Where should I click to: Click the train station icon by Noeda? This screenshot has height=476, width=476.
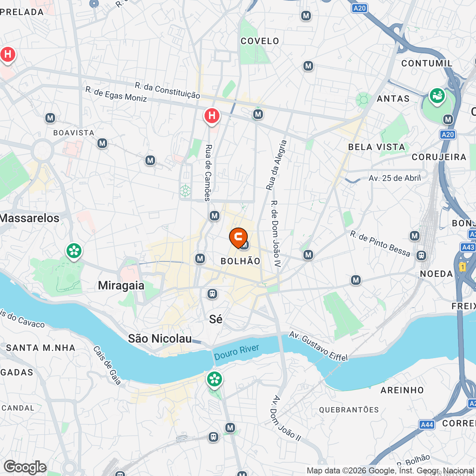[421, 255]
